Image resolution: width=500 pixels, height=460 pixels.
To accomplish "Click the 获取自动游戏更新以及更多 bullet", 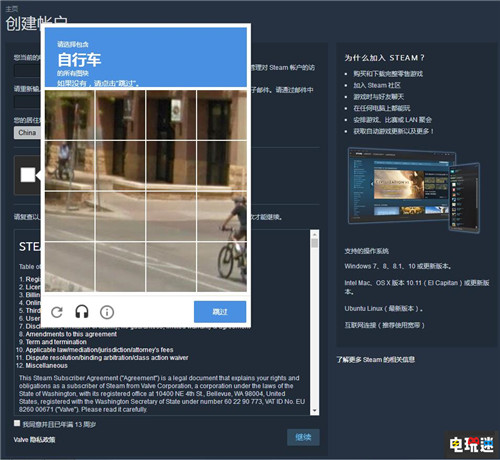I will (393, 131).
